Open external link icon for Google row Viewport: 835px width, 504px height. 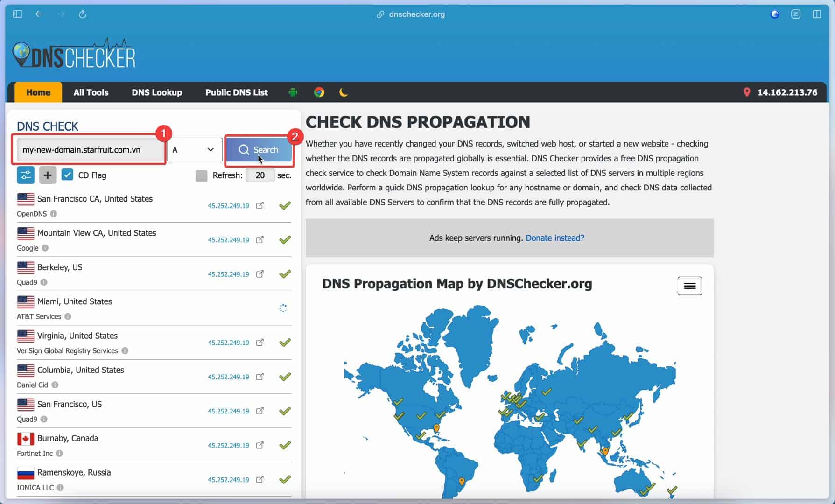pyautogui.click(x=260, y=239)
